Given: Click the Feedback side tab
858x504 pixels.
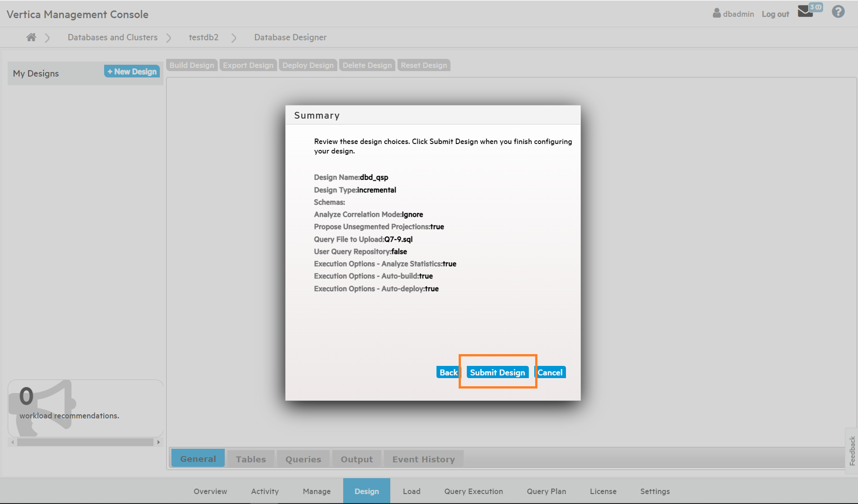Looking at the screenshot, I should [x=852, y=451].
